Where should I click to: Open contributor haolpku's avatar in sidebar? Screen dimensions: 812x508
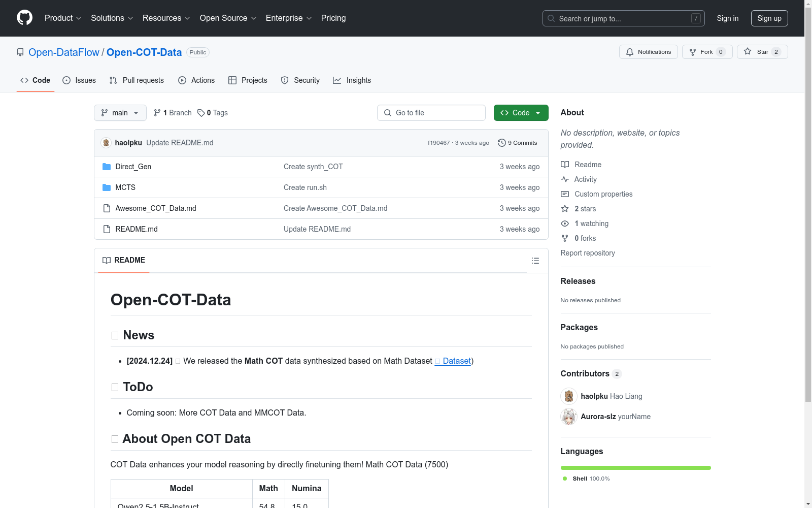569,396
